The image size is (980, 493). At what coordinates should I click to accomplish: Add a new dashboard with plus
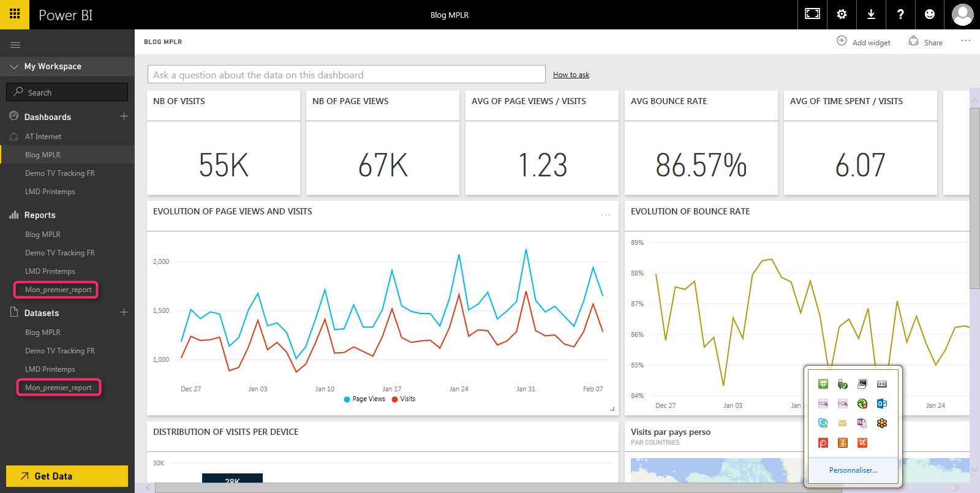click(124, 116)
